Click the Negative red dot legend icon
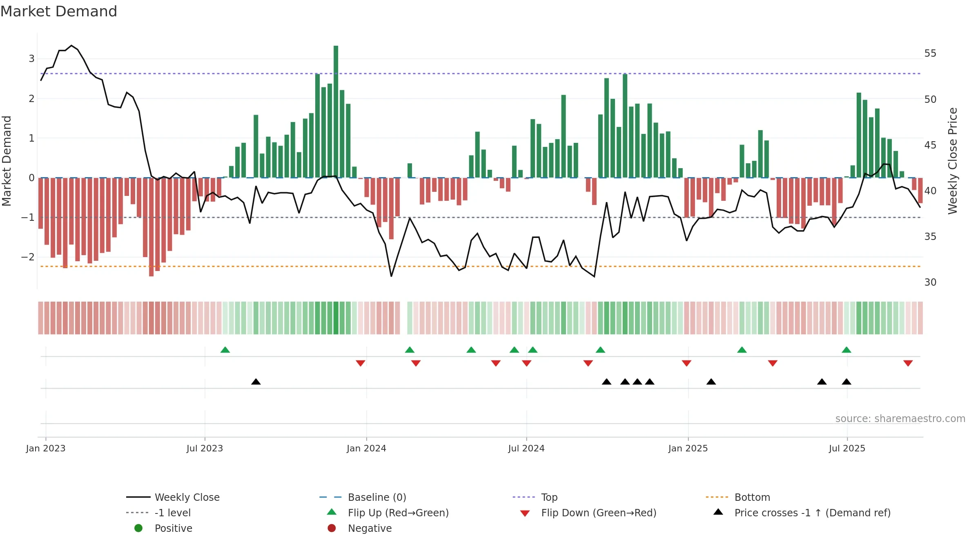Viewport: 980px width, 551px height. coord(332,528)
